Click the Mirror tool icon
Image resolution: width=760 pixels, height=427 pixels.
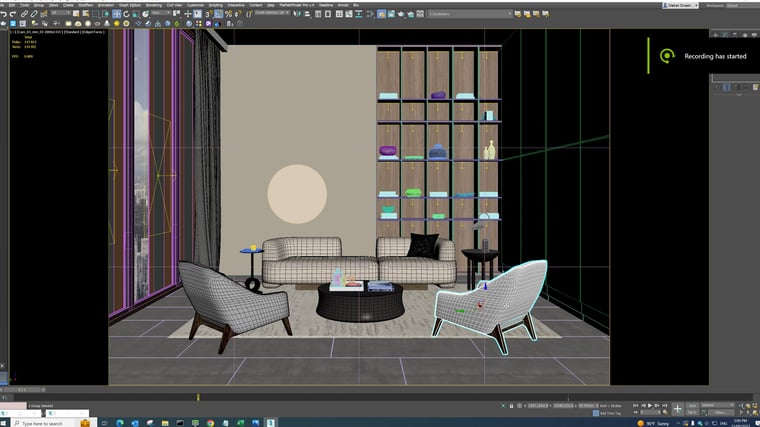tap(297, 14)
